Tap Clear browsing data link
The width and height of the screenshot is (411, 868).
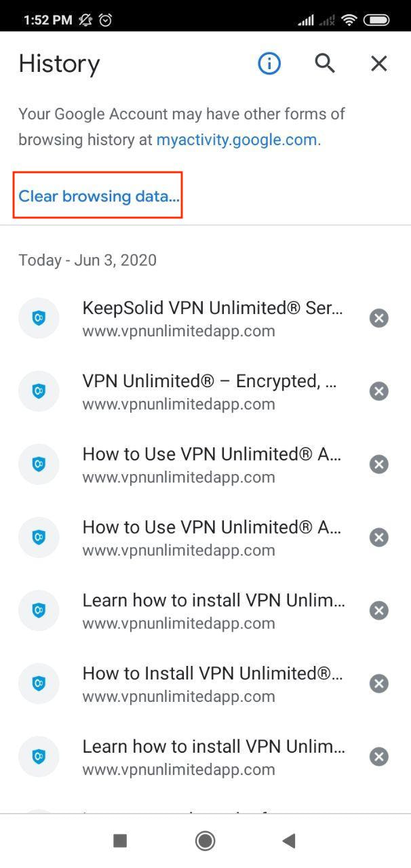pyautogui.click(x=99, y=196)
